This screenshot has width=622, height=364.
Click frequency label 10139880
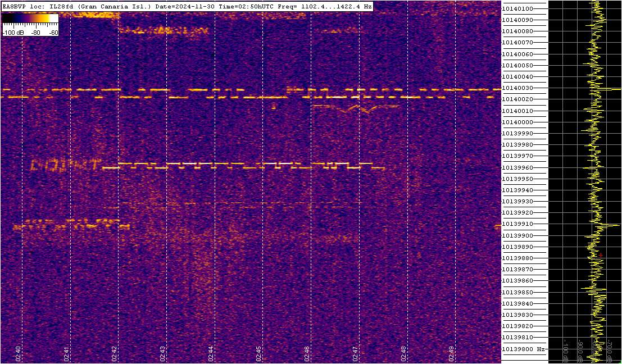point(517,258)
